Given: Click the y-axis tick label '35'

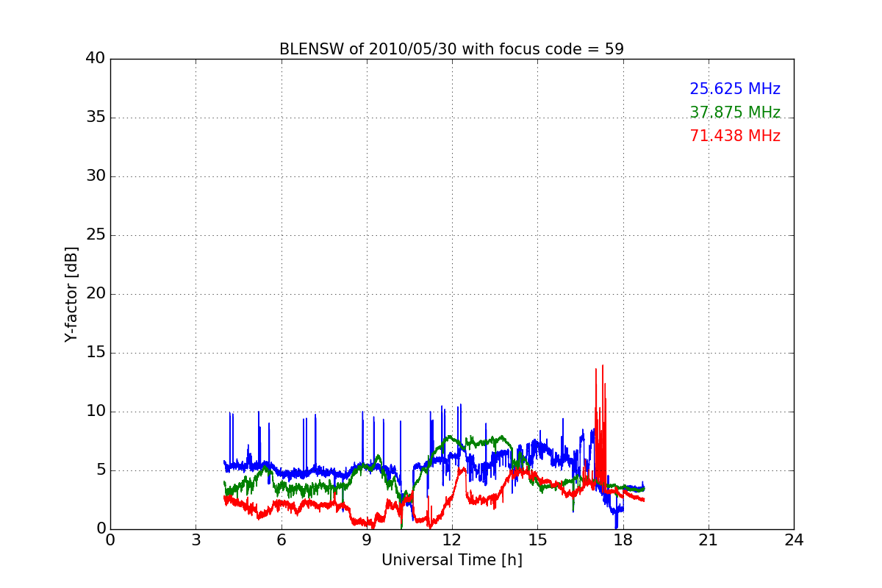Looking at the screenshot, I should click(x=96, y=118).
